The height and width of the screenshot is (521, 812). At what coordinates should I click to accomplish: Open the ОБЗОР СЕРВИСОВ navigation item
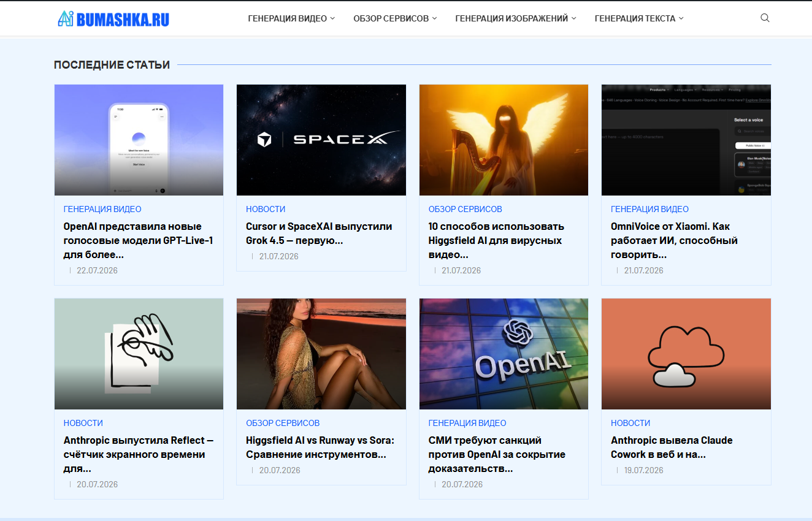pos(391,18)
